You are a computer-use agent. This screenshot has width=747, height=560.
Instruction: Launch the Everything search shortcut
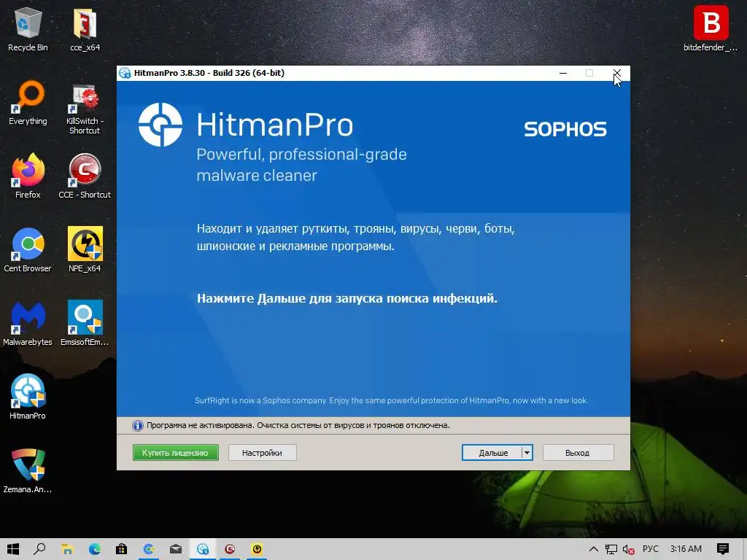point(28,104)
